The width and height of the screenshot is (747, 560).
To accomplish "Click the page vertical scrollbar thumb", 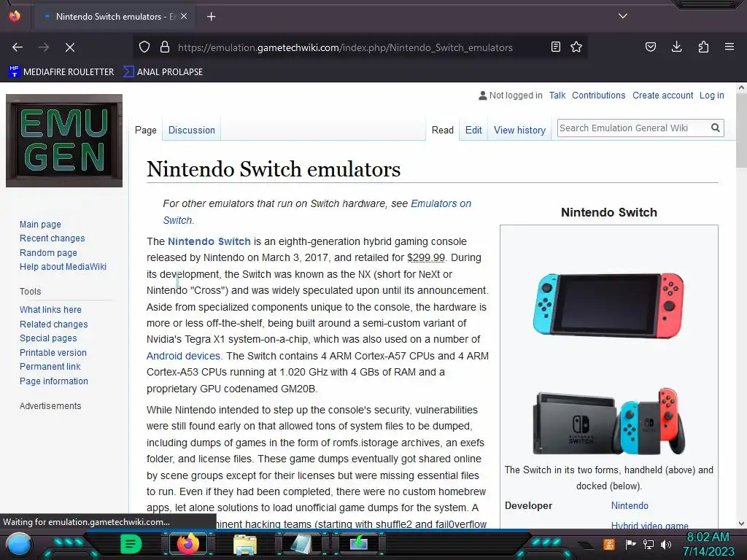I will [741, 130].
